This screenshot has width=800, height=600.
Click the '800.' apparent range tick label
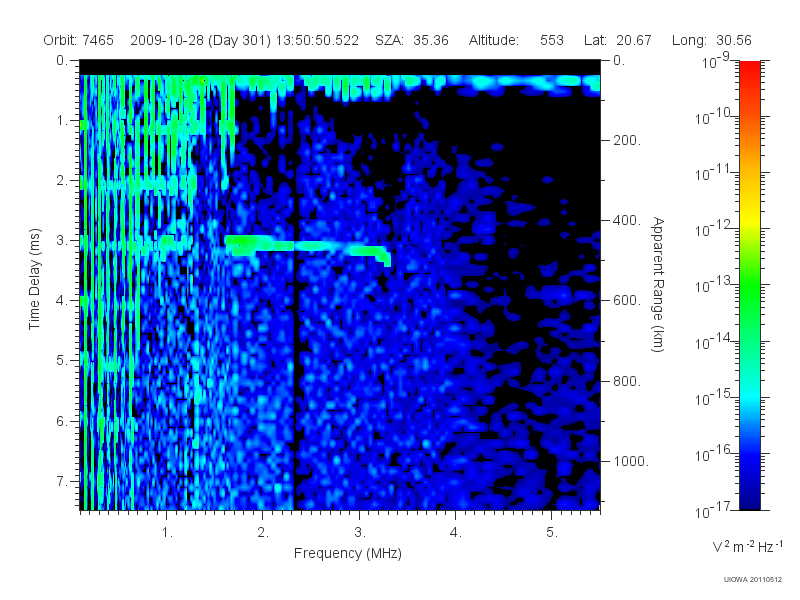click(x=627, y=381)
